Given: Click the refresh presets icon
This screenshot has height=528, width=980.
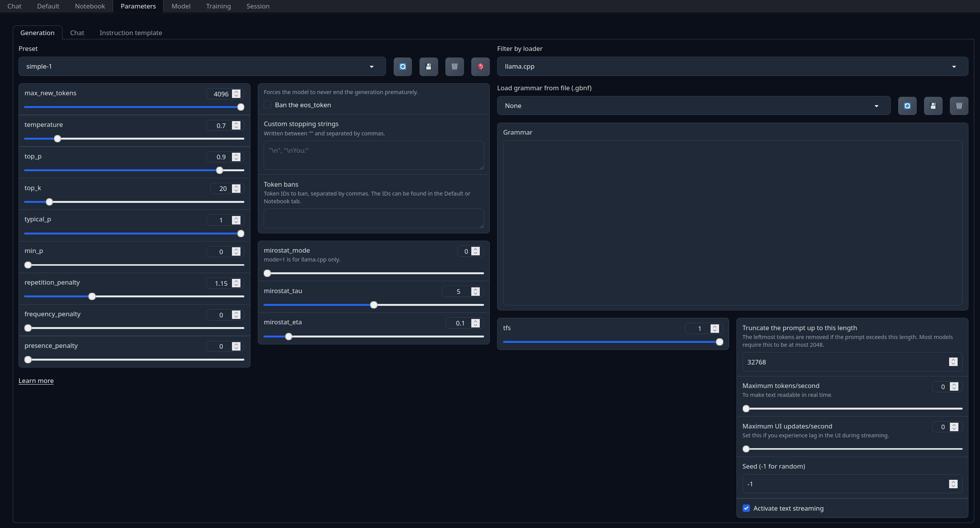Looking at the screenshot, I should point(403,67).
